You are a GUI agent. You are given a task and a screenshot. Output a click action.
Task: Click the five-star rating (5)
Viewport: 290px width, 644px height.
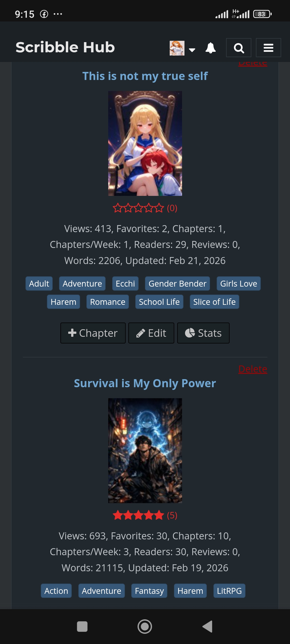145,515
